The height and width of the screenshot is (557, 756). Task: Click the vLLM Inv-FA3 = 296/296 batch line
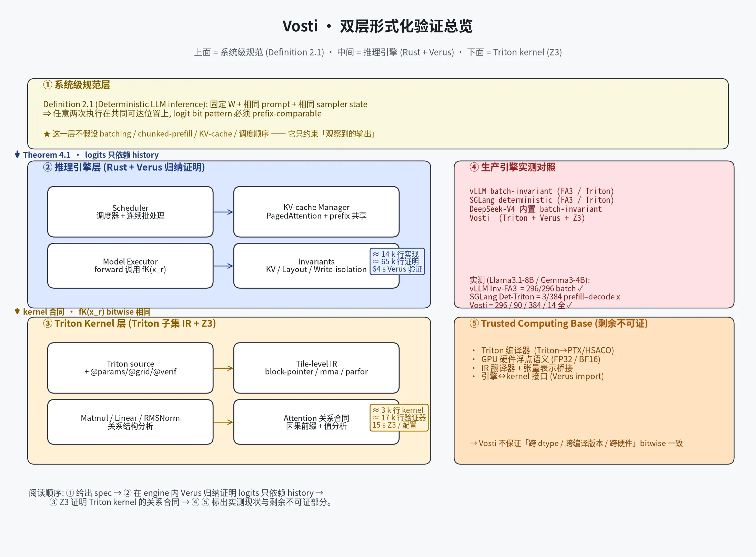[526, 289]
